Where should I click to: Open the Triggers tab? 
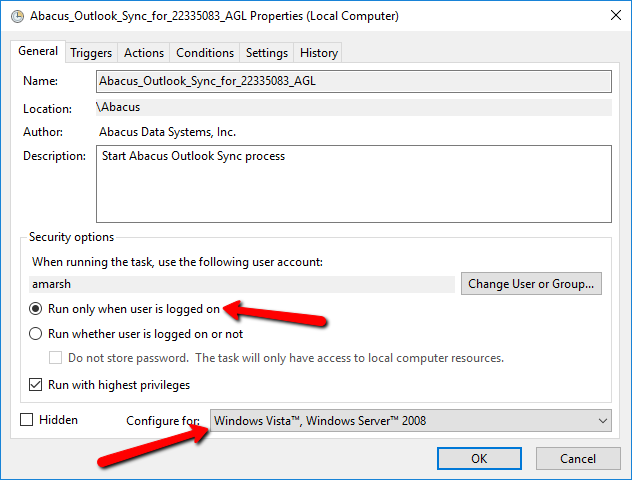[x=91, y=53]
